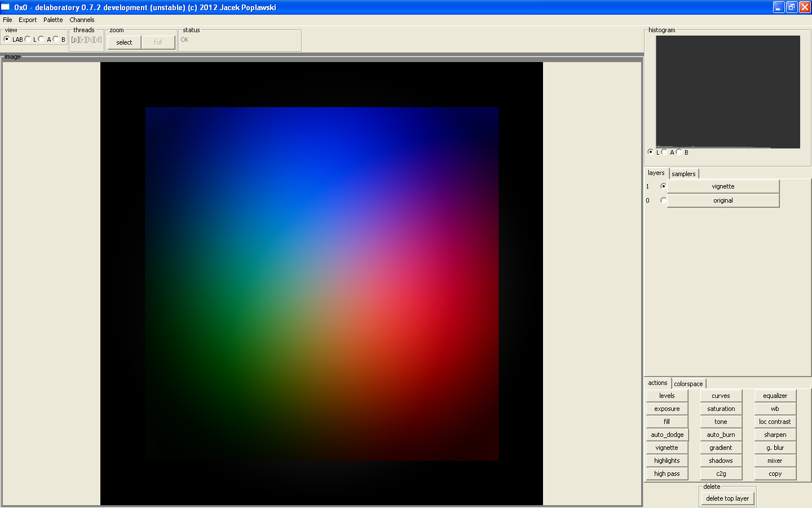Click the zoom select button

click(x=124, y=42)
